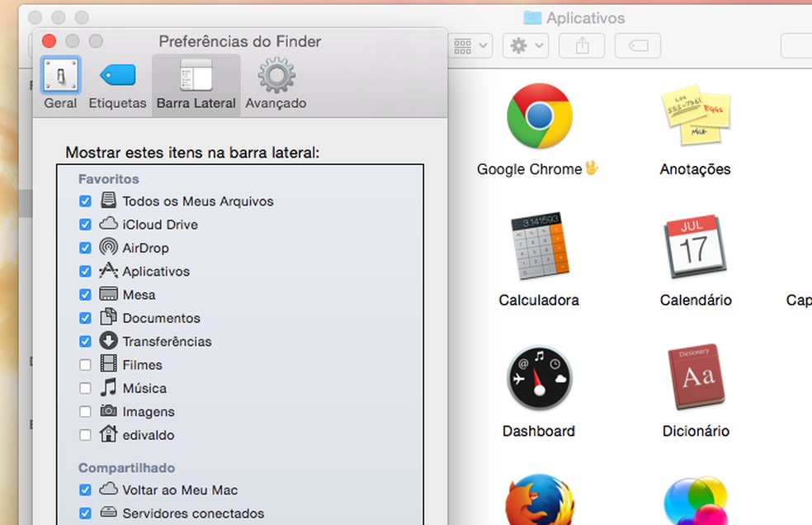Click the Mesa desktop icon in list
The height and width of the screenshot is (525, 812).
[x=108, y=294]
